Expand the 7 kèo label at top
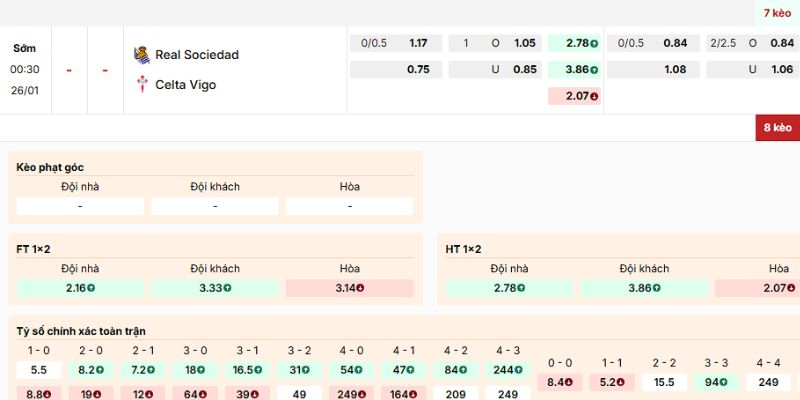 [777, 13]
